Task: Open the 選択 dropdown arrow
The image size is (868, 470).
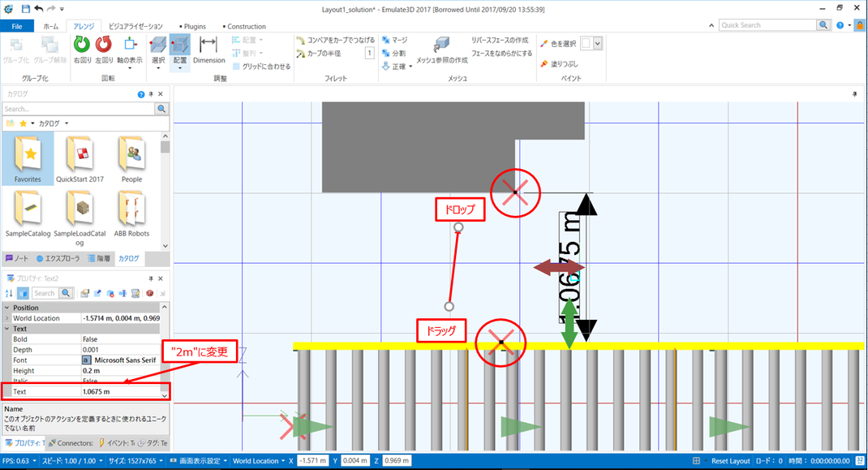Action: tap(158, 68)
